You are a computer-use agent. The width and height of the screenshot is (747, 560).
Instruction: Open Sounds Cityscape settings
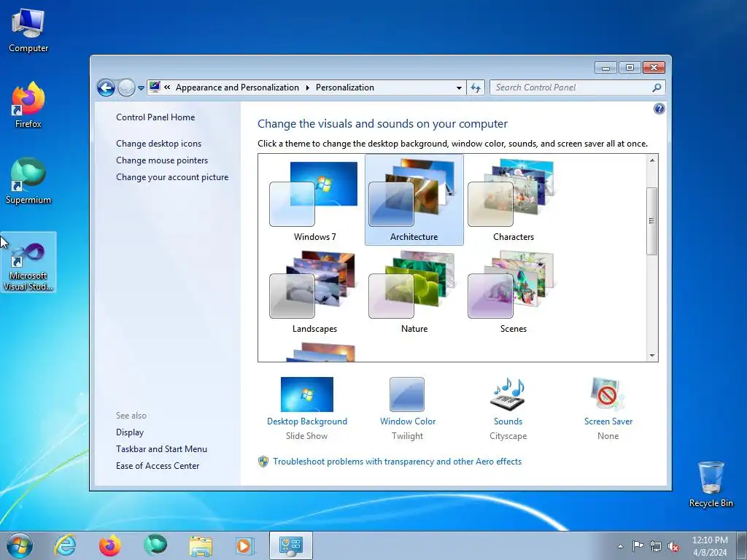click(x=508, y=408)
